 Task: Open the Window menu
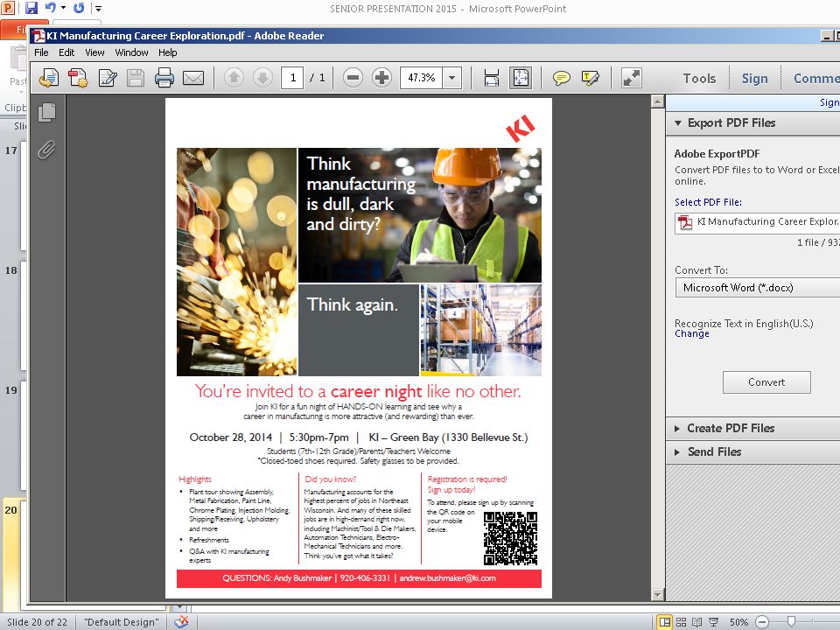pos(132,52)
